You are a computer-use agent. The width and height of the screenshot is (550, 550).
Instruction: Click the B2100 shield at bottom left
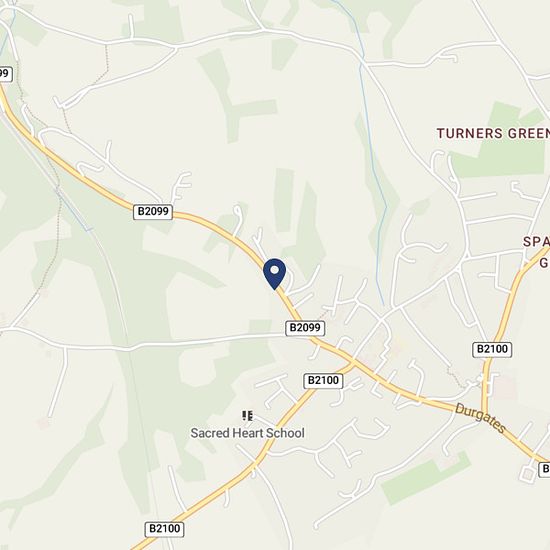(164, 529)
